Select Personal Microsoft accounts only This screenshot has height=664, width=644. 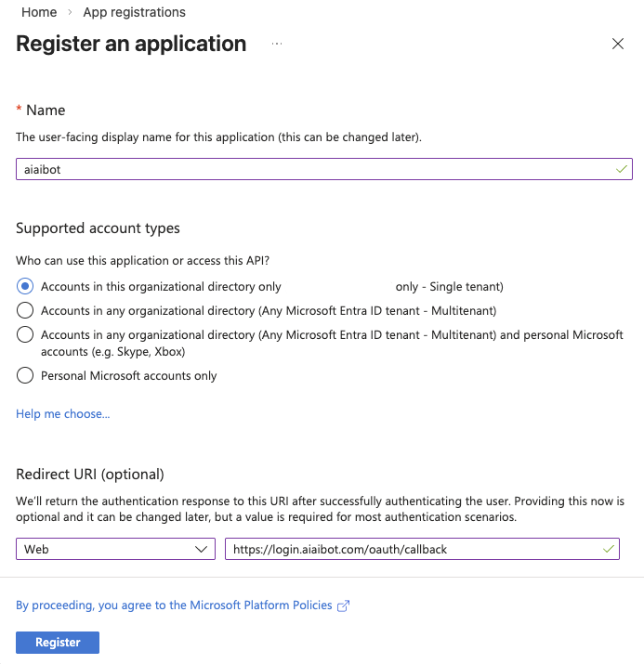[x=25, y=376]
